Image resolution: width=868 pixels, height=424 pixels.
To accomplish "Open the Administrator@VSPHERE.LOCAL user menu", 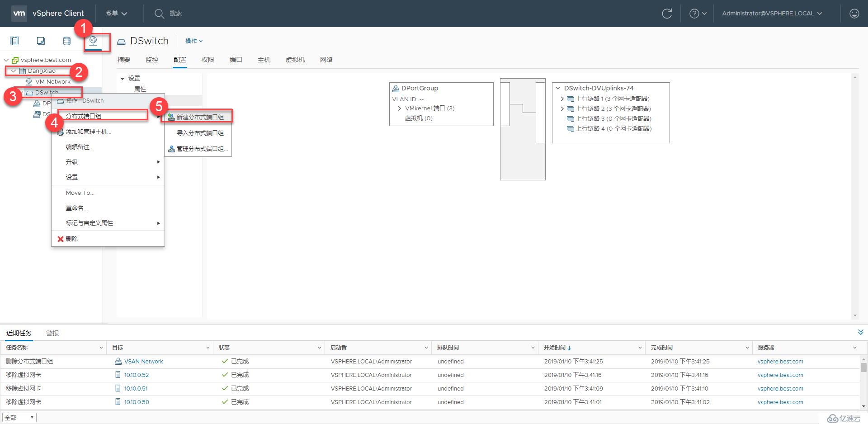I will pyautogui.click(x=772, y=14).
